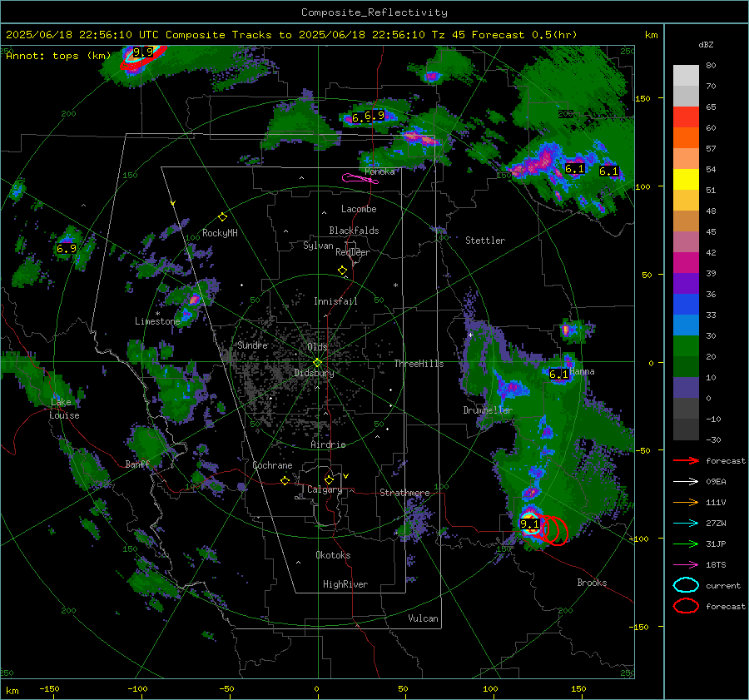Viewport: 749px width, 700px height.
Task: Click the yellow diamond marker below RedDeer
Action: [x=342, y=271]
